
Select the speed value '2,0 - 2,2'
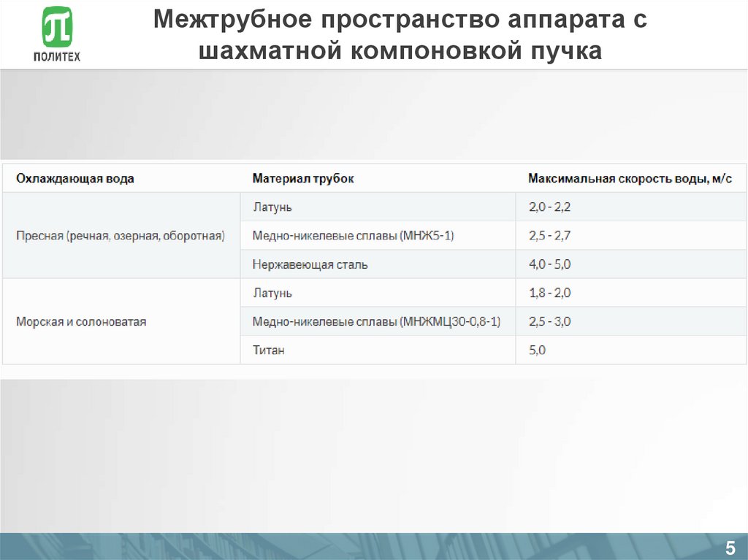point(549,207)
